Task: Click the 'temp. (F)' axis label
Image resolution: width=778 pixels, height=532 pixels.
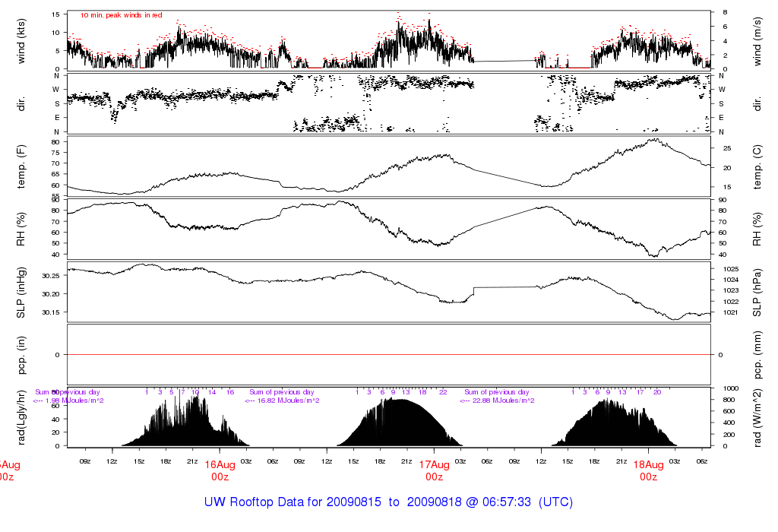Action: coord(21,166)
